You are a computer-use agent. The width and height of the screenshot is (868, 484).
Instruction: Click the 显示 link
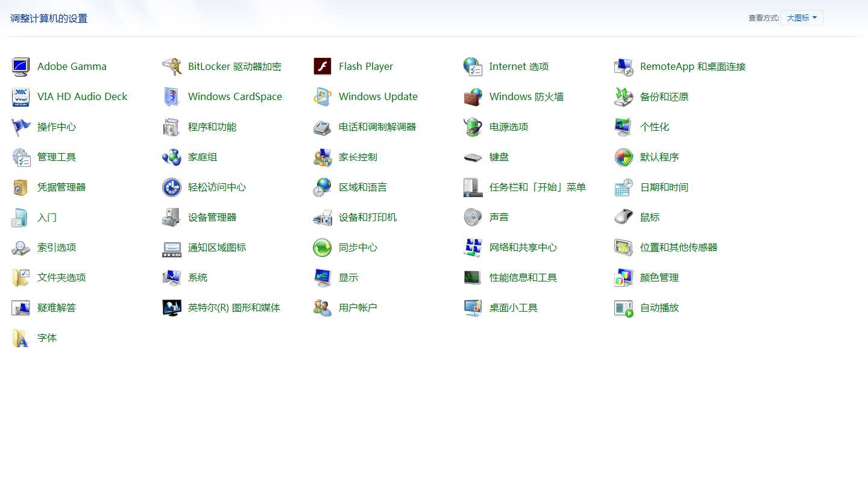[x=348, y=277]
